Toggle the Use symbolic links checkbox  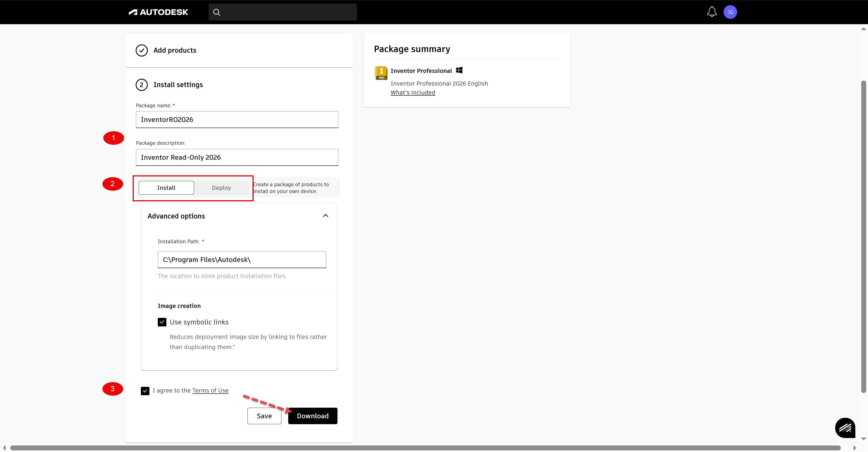(x=162, y=322)
